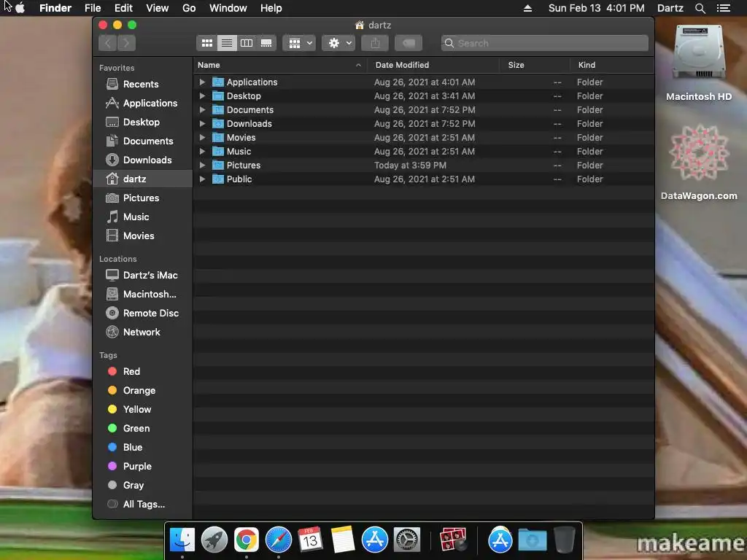Open Macintosh HD in sidebar Locations
Viewport: 747px width, 560px height.
(x=142, y=295)
